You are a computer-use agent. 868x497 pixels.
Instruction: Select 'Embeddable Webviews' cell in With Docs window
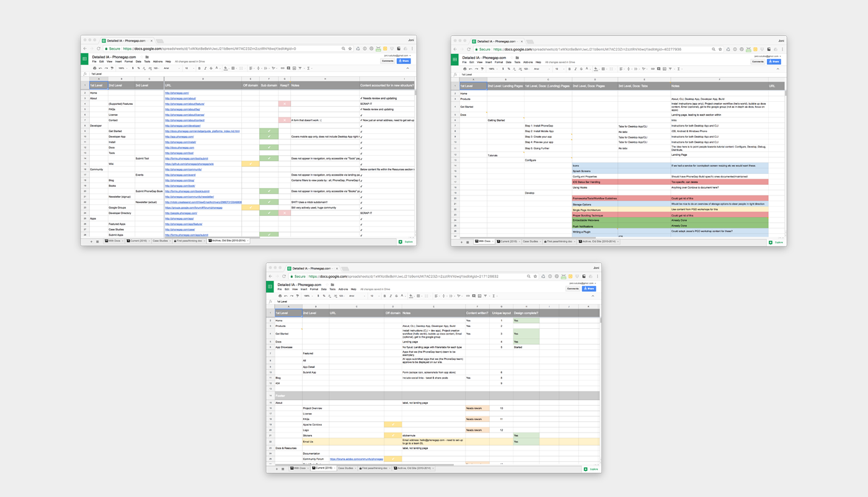[x=594, y=220]
